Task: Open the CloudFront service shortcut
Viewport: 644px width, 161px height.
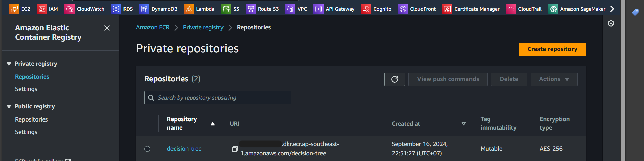Action: (x=417, y=9)
